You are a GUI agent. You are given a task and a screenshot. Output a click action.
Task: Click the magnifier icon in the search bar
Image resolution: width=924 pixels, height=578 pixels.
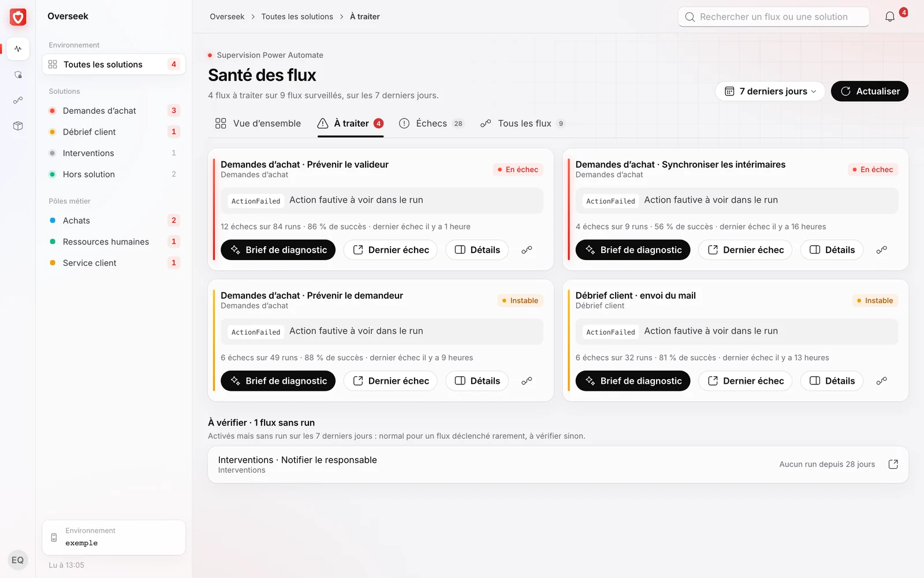coord(690,17)
